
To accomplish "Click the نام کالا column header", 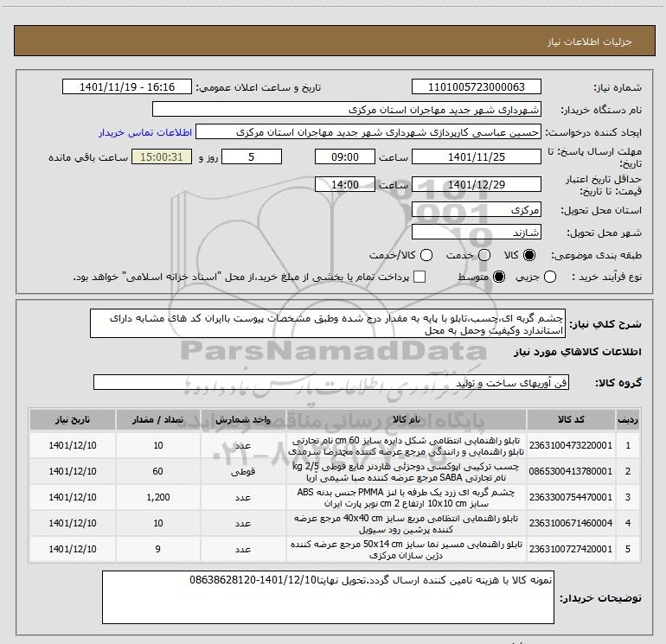I will (x=406, y=420).
